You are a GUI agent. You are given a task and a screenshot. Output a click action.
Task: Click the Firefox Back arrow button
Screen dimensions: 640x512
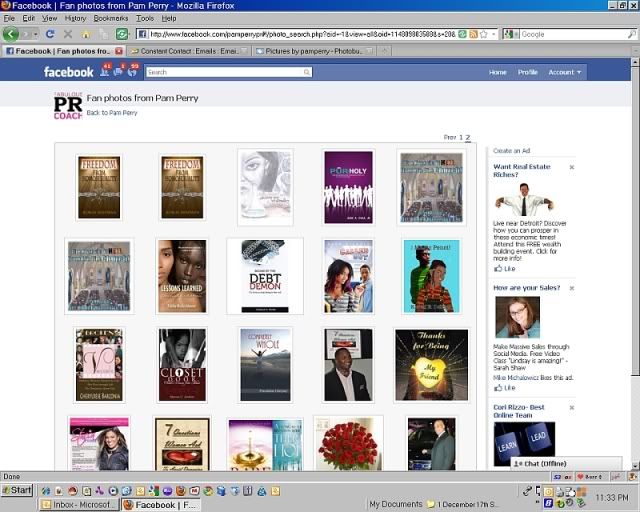[11, 34]
